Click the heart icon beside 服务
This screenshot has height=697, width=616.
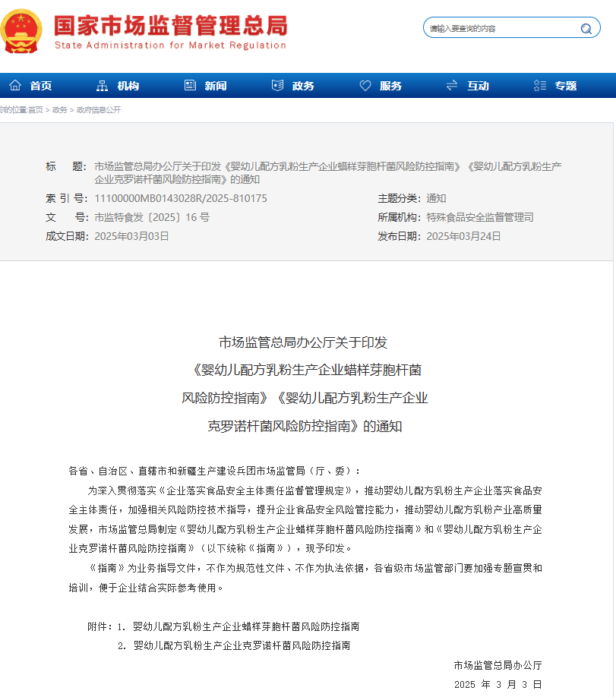pyautogui.click(x=365, y=85)
